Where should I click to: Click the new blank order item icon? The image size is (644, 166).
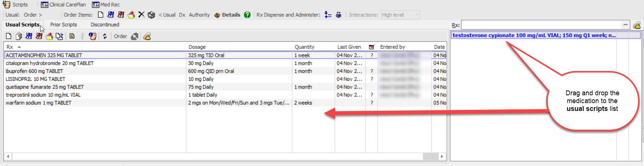100,15
